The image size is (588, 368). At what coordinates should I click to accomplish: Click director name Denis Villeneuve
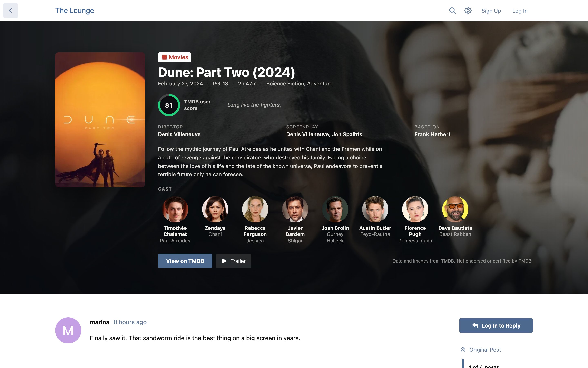[179, 134]
